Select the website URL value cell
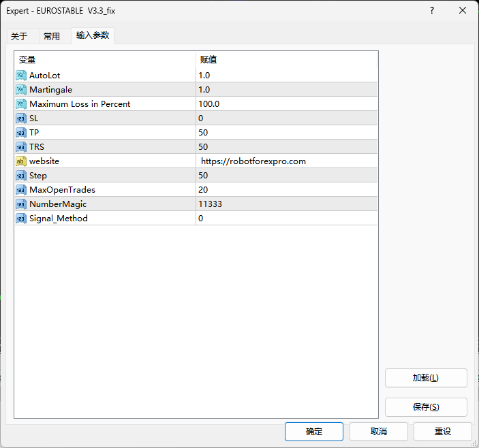 coord(286,161)
